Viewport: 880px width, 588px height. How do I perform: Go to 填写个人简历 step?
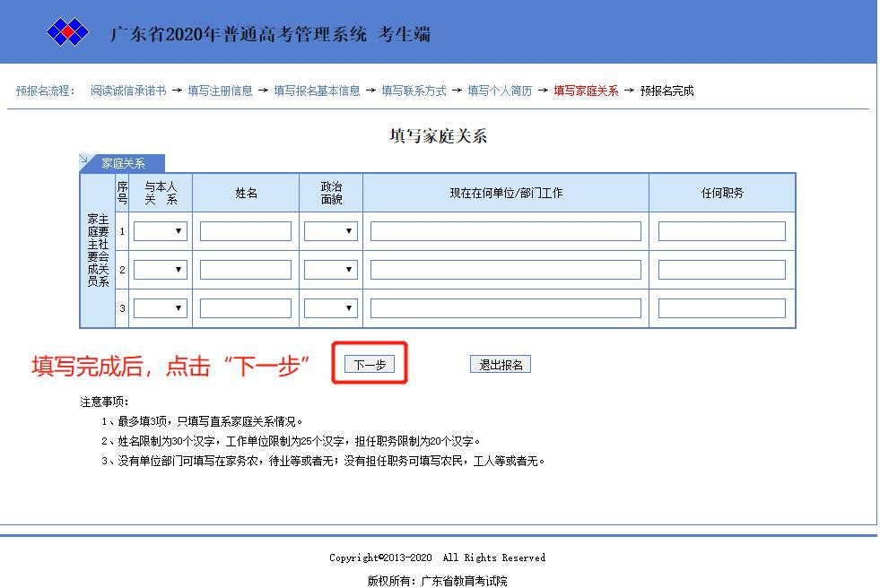click(x=500, y=91)
